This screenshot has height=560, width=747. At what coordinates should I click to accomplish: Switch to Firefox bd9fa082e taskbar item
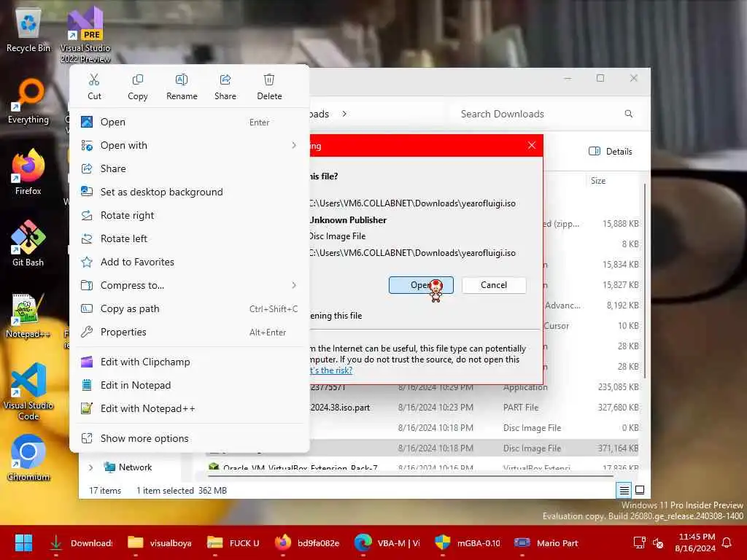307,542
